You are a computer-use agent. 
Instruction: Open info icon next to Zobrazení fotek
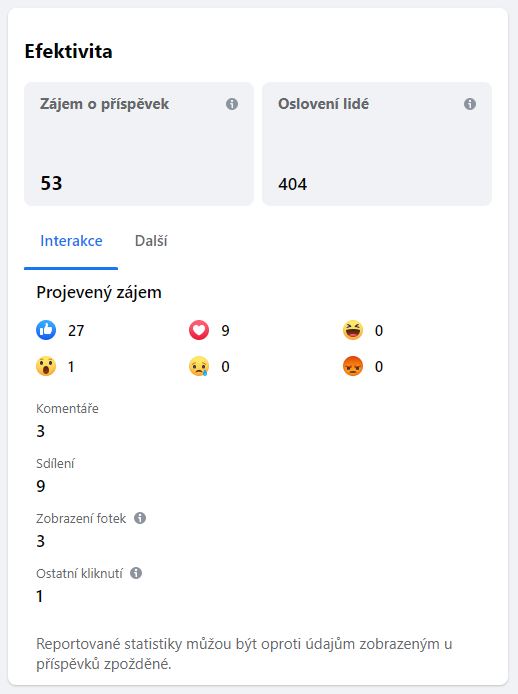coord(140,518)
